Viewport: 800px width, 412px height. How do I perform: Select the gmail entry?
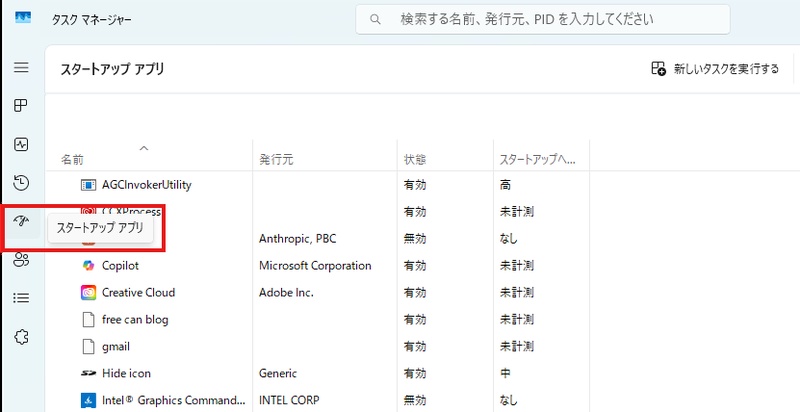pyautogui.click(x=116, y=347)
